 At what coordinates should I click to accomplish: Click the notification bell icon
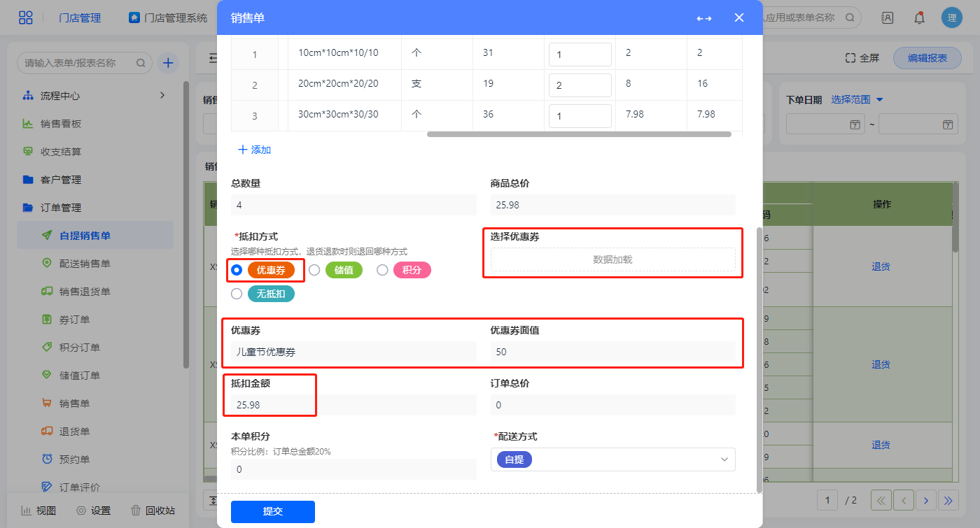coord(919,18)
